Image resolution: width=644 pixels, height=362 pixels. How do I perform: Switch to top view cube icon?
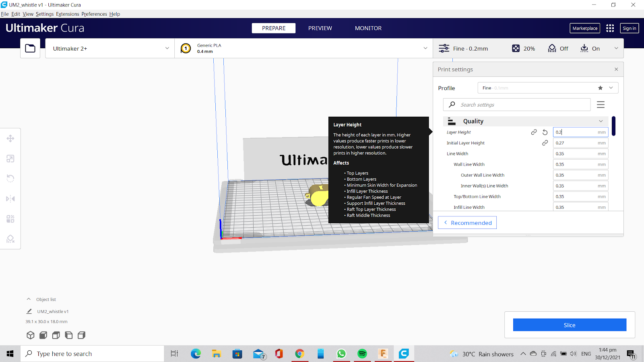tap(56, 335)
